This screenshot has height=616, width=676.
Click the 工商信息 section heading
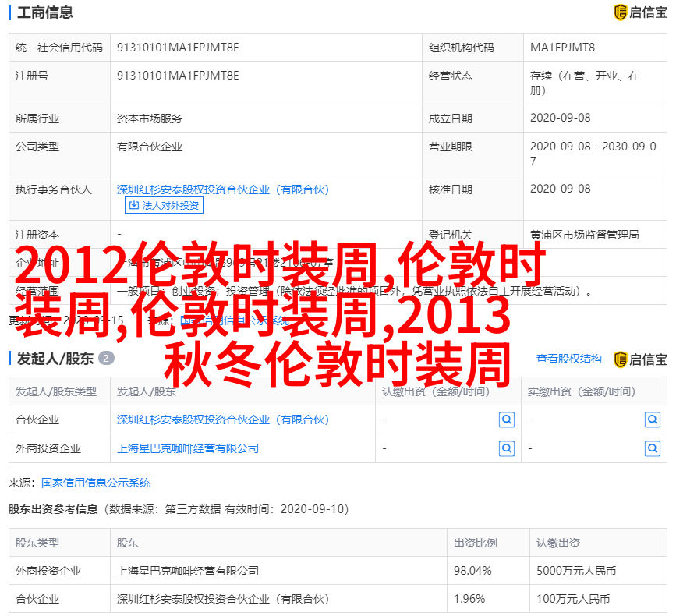[45, 12]
